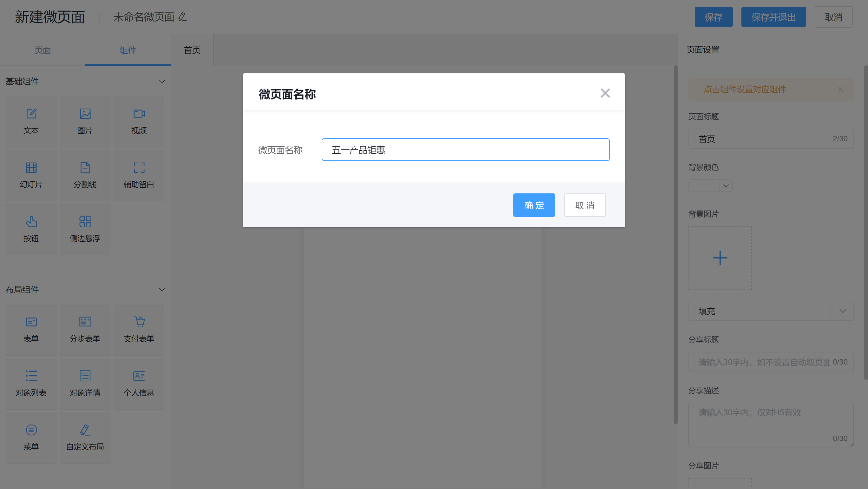The image size is (868, 489).
Task: Insert the 表单 form component
Action: click(x=31, y=330)
